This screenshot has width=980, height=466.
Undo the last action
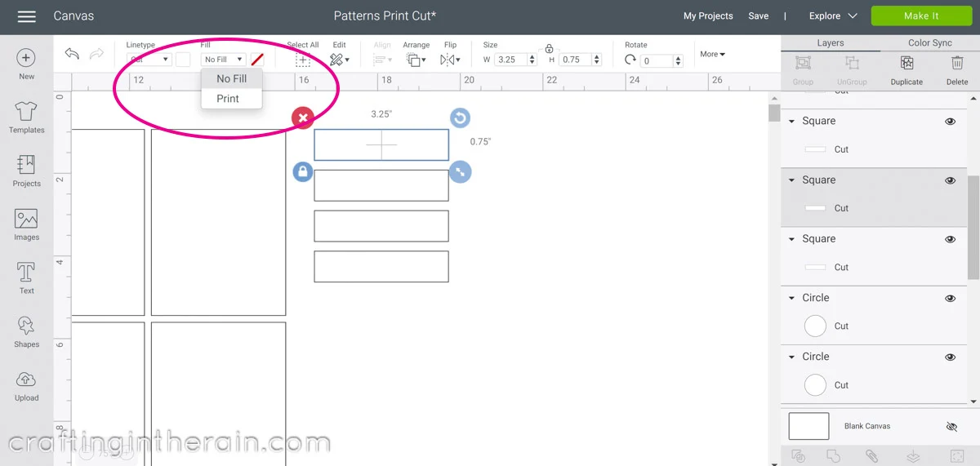pos(72,54)
